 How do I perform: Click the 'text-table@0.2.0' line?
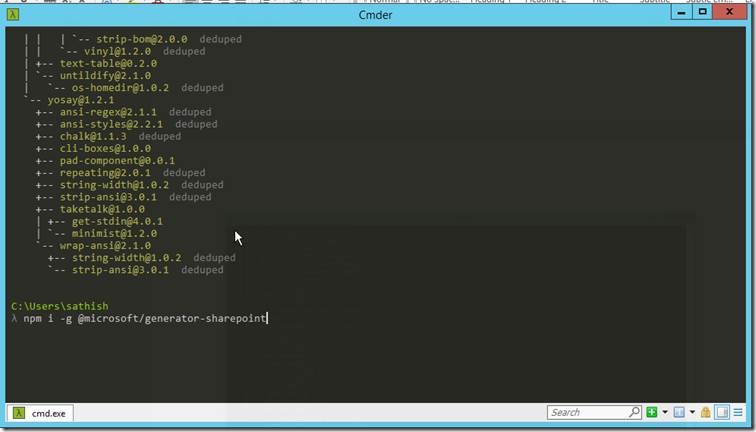point(108,64)
